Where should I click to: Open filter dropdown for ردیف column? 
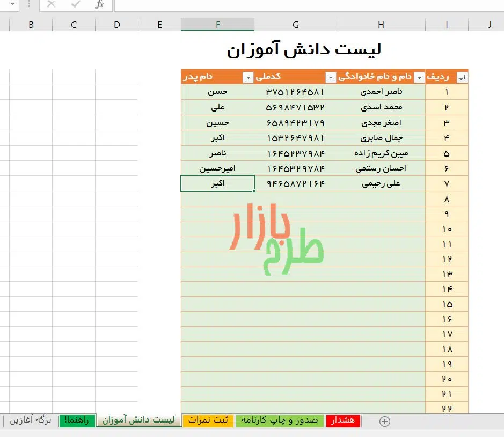(462, 78)
